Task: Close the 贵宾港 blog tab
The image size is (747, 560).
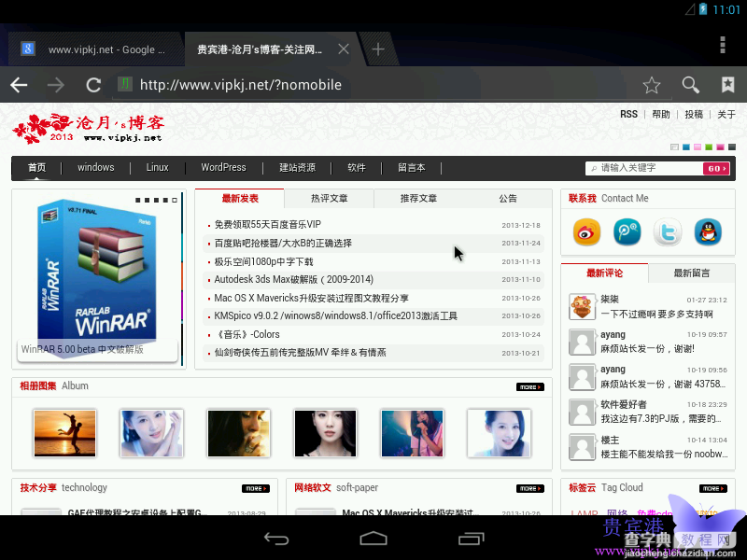Action: click(344, 49)
